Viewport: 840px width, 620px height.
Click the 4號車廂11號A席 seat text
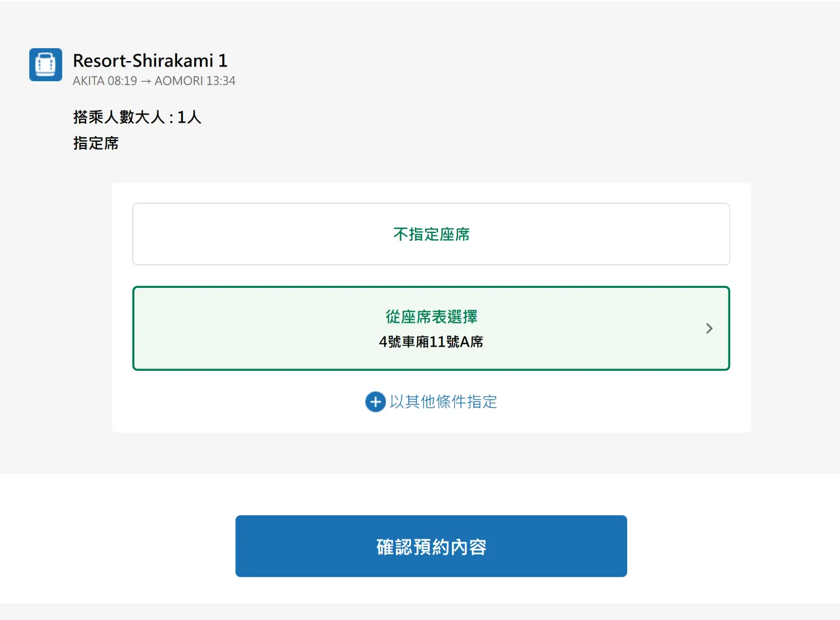pyautogui.click(x=431, y=342)
